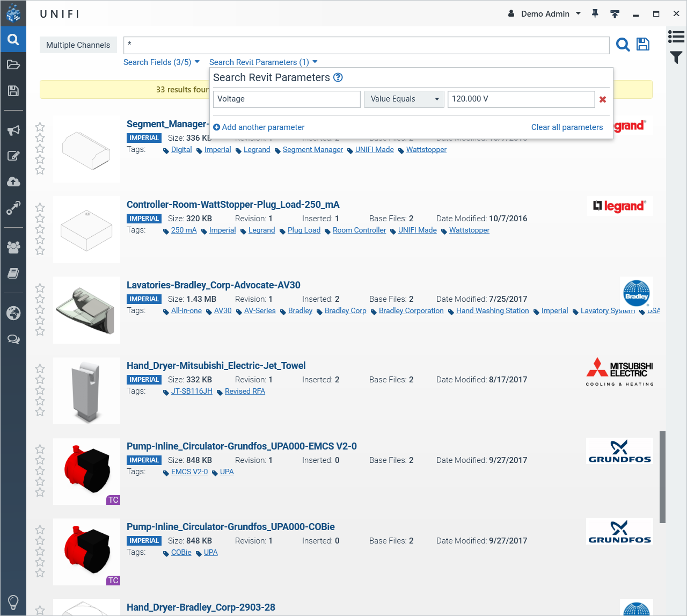Image resolution: width=687 pixels, height=616 pixels.
Task: Click the pin window icon in title bar
Action: click(595, 13)
